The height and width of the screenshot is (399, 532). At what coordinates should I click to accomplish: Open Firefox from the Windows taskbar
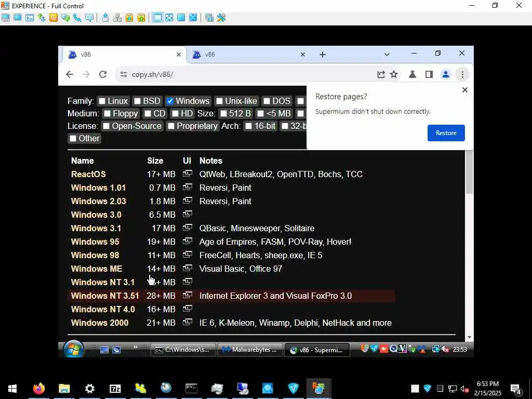click(38, 388)
